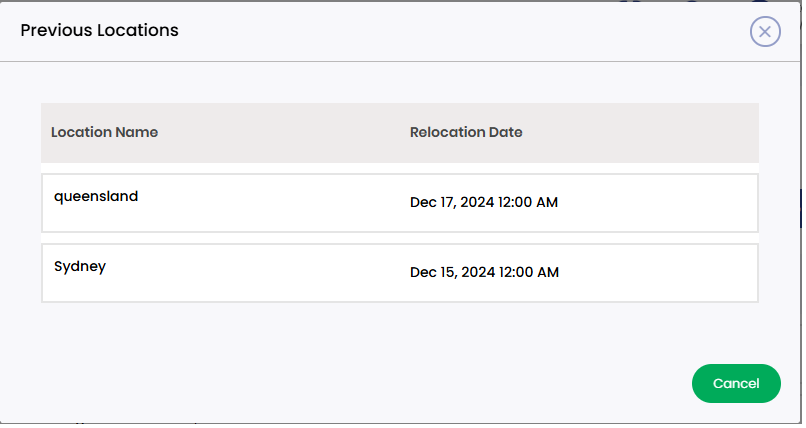Select the Location Name column header

105,133
